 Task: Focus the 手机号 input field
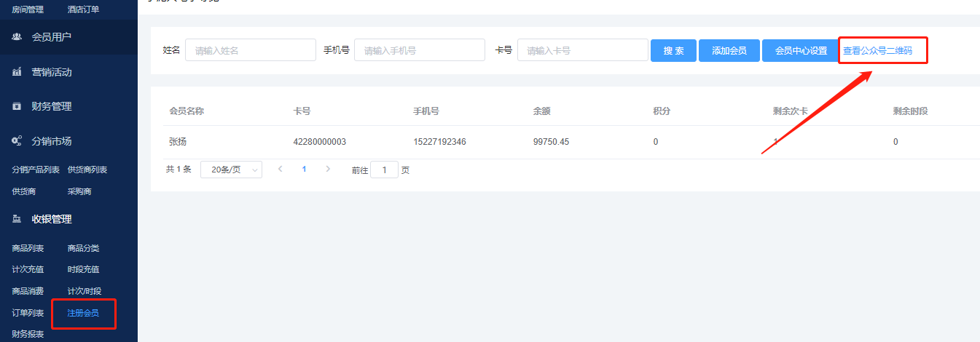pyautogui.click(x=419, y=50)
